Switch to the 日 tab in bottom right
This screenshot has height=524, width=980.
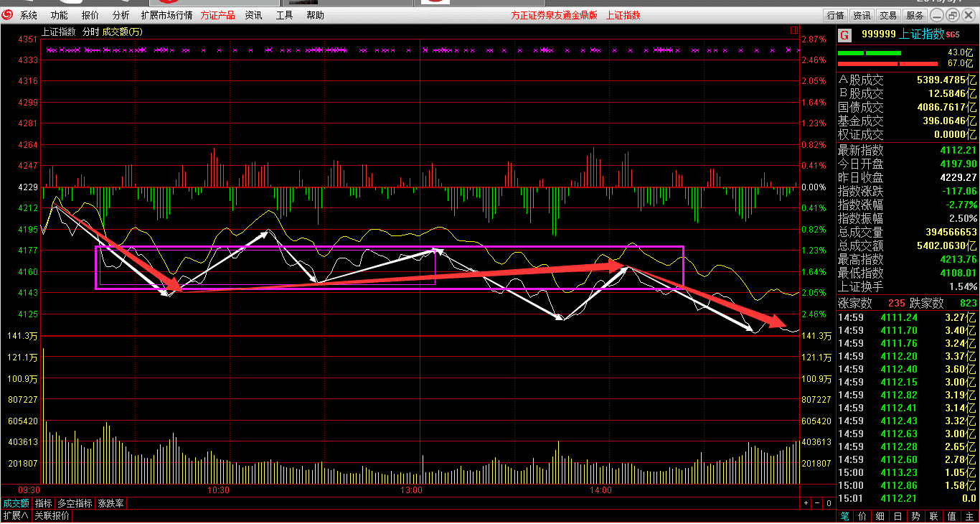[897, 516]
